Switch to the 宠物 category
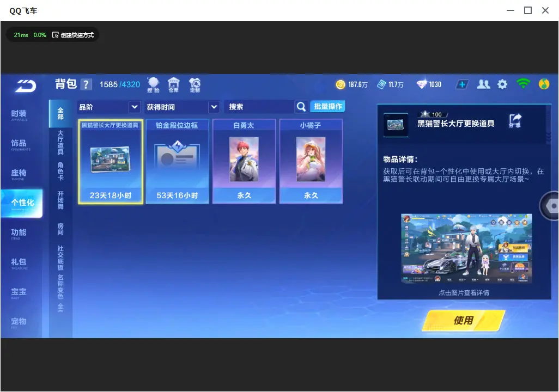This screenshot has height=392, width=559. pyautogui.click(x=19, y=322)
